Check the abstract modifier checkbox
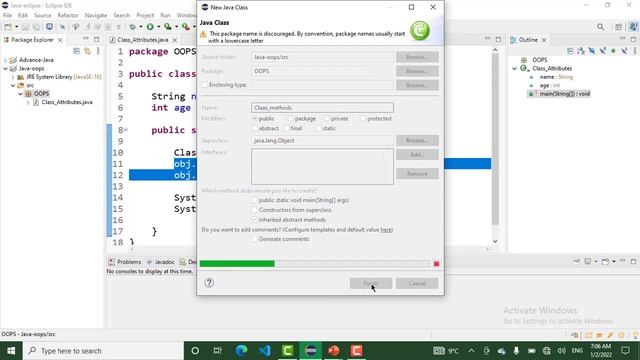The width and height of the screenshot is (640, 360). (x=255, y=128)
